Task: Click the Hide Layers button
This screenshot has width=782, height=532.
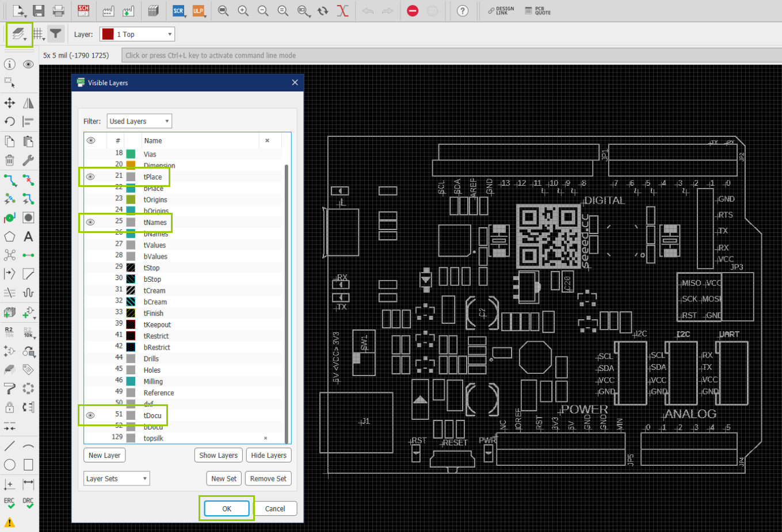Action: 269,456
